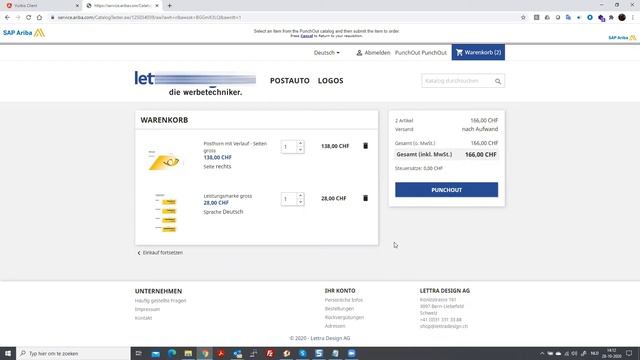Decrease quantity of Leistungsmarke gross
This screenshot has width=640, height=360.
click(300, 202)
